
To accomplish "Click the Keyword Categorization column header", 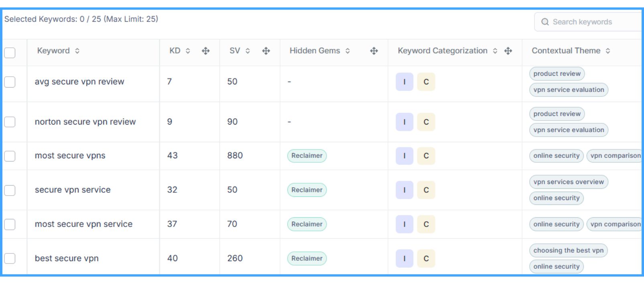I will pos(442,51).
